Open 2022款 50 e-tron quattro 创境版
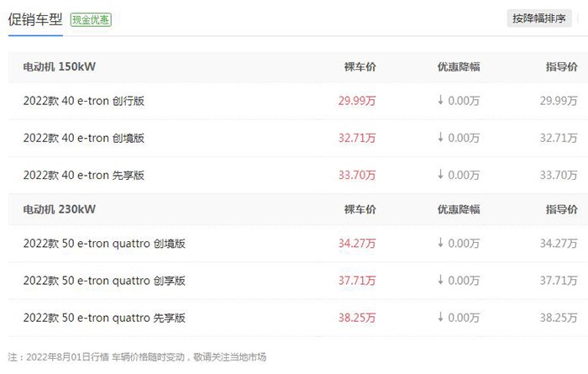This screenshot has height=374, width=588. tap(104, 243)
